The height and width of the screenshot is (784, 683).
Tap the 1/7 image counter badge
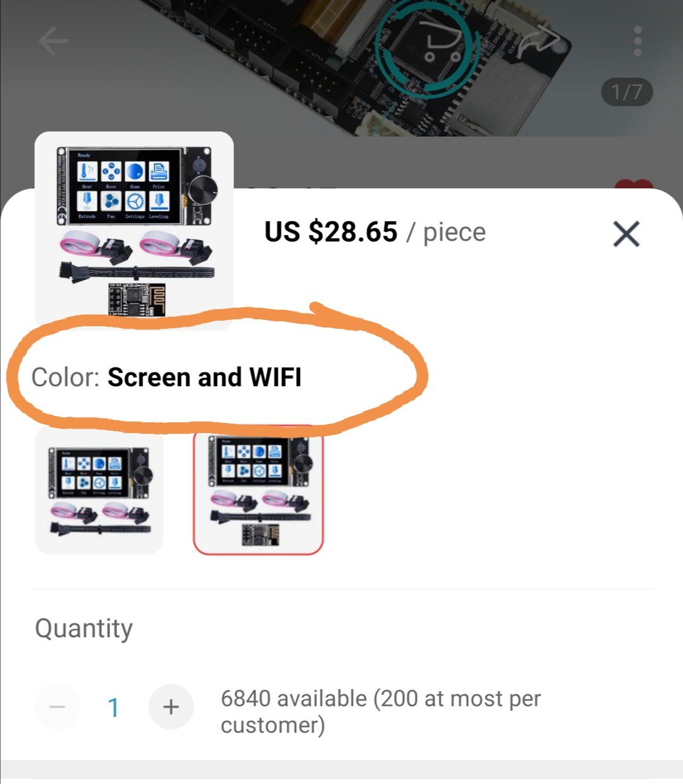627,92
